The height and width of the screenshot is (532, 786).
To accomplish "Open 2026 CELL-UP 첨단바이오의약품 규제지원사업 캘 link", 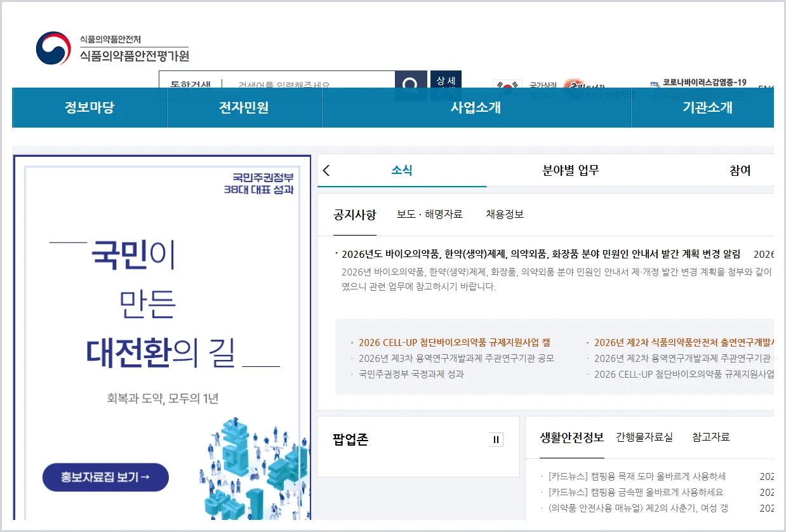I will coord(455,342).
